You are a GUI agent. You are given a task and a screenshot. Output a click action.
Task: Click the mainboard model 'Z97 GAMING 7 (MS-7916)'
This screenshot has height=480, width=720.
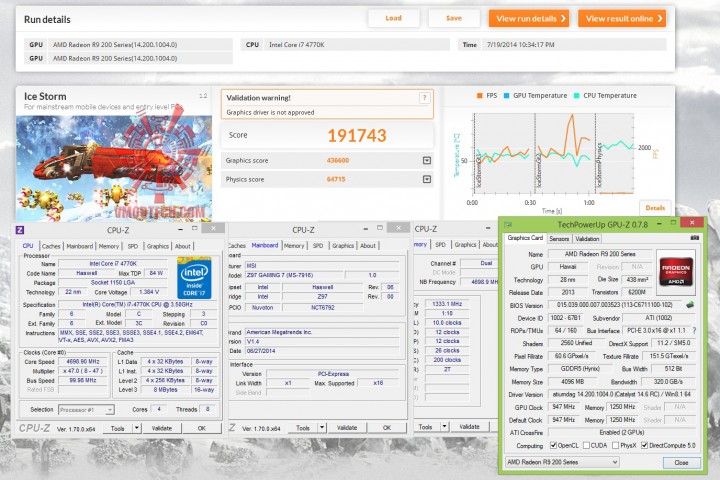[x=294, y=275]
